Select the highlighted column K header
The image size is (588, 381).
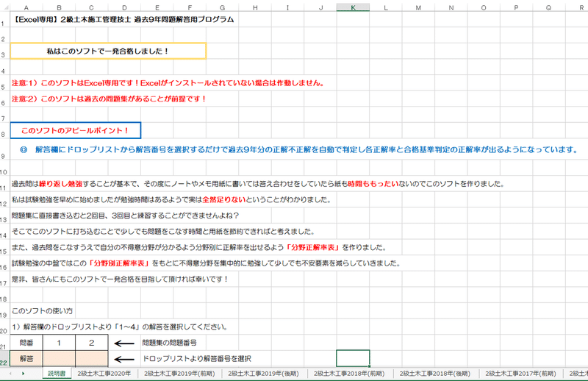(353, 7)
